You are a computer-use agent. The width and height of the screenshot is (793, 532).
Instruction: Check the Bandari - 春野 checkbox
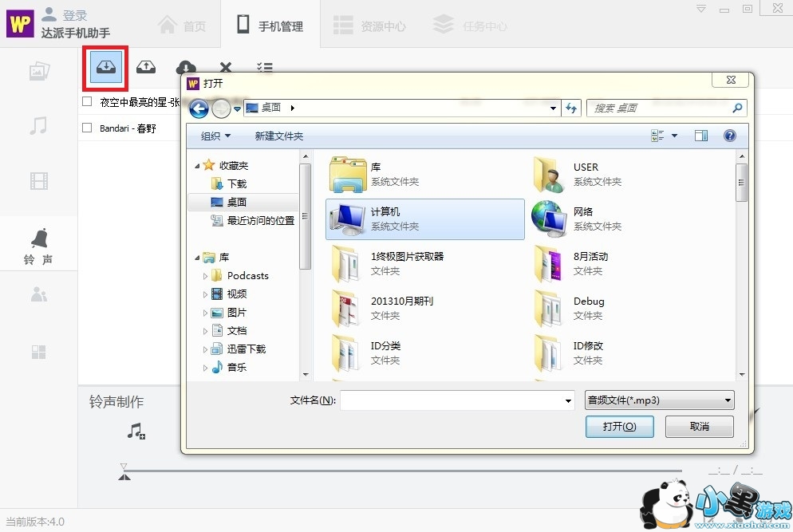[x=87, y=128]
